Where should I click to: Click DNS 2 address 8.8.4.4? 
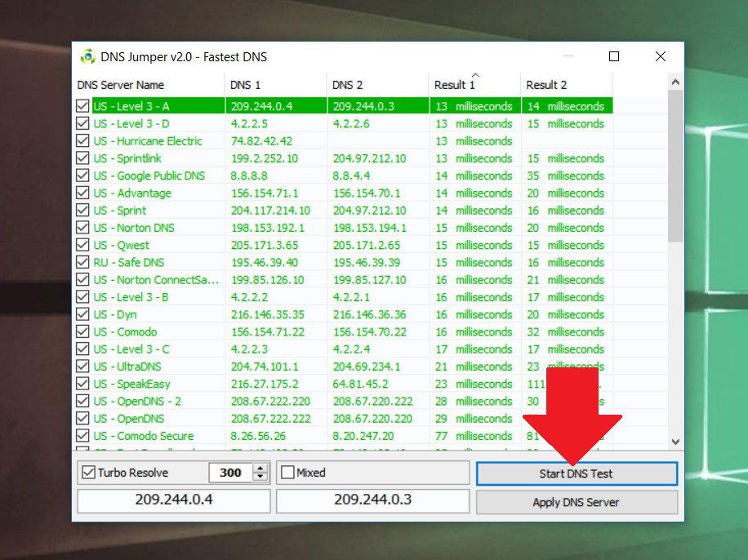pyautogui.click(x=351, y=175)
